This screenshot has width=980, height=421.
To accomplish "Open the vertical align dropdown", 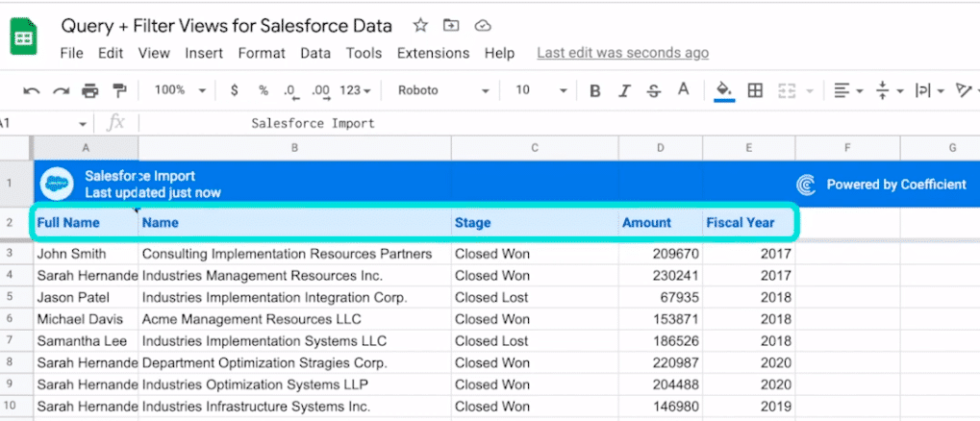I will point(890,90).
